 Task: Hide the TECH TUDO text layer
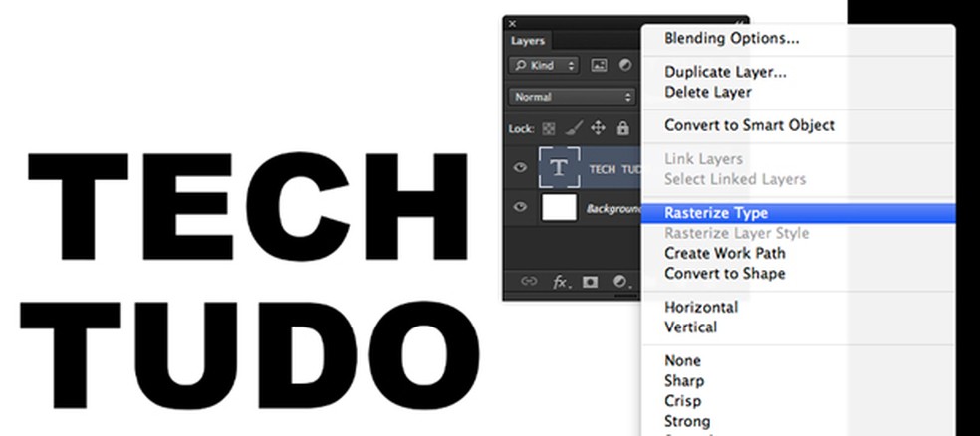pyautogui.click(x=520, y=167)
